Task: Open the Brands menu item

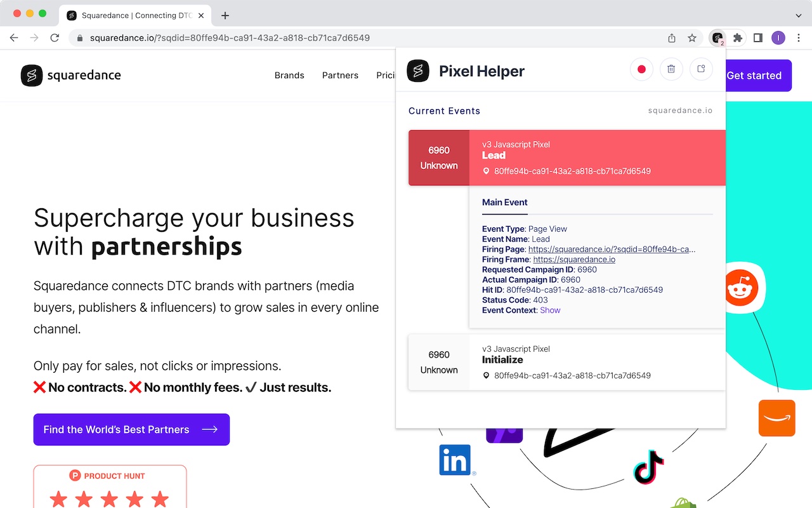Action: (x=289, y=76)
